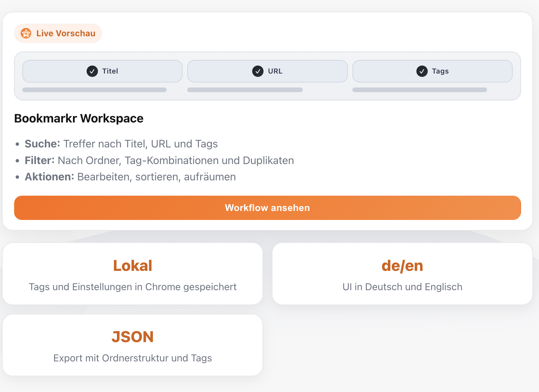Viewport: 539px width, 392px height.
Task: Click the orange Workflow ansehen button
Action: pyautogui.click(x=267, y=208)
